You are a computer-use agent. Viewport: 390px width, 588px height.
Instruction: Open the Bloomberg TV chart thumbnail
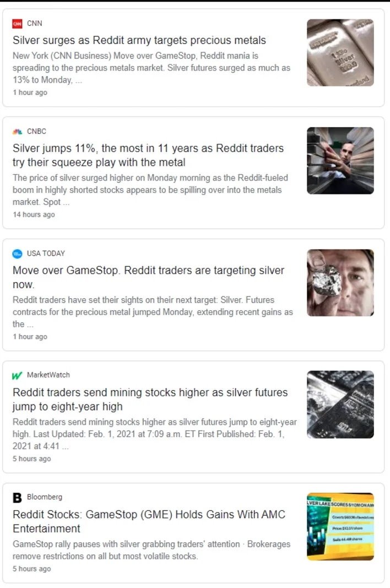click(340, 526)
